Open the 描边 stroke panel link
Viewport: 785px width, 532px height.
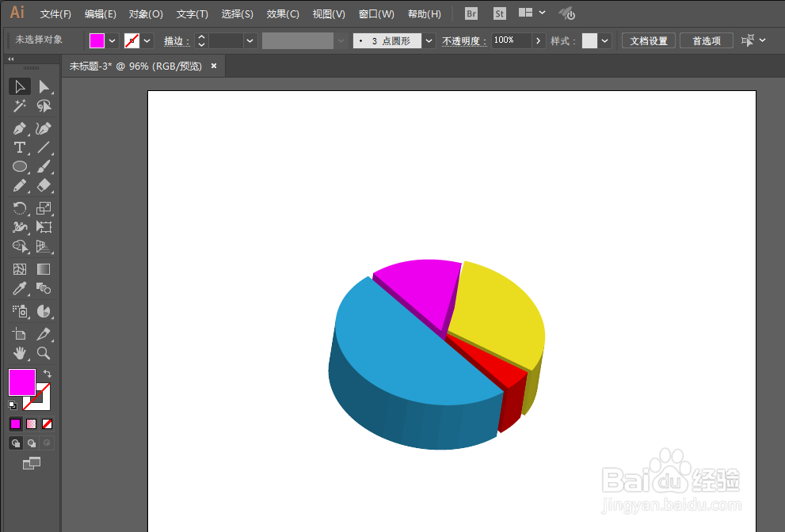(x=177, y=41)
